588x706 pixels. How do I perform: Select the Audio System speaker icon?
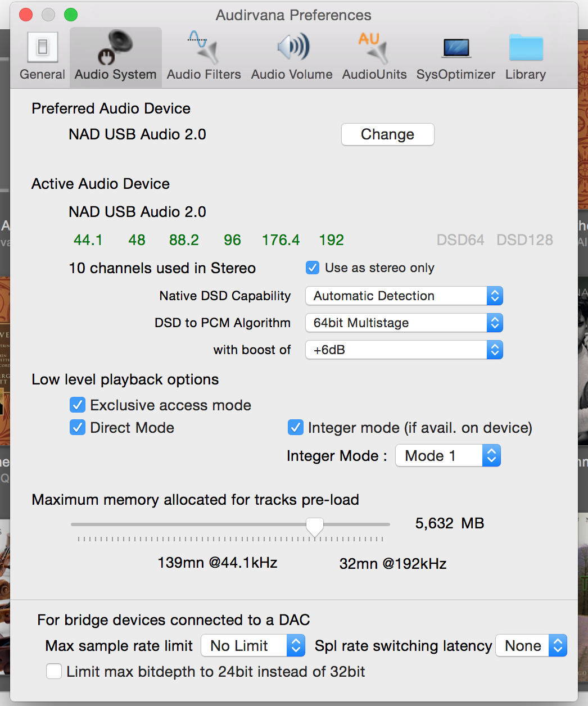[115, 47]
